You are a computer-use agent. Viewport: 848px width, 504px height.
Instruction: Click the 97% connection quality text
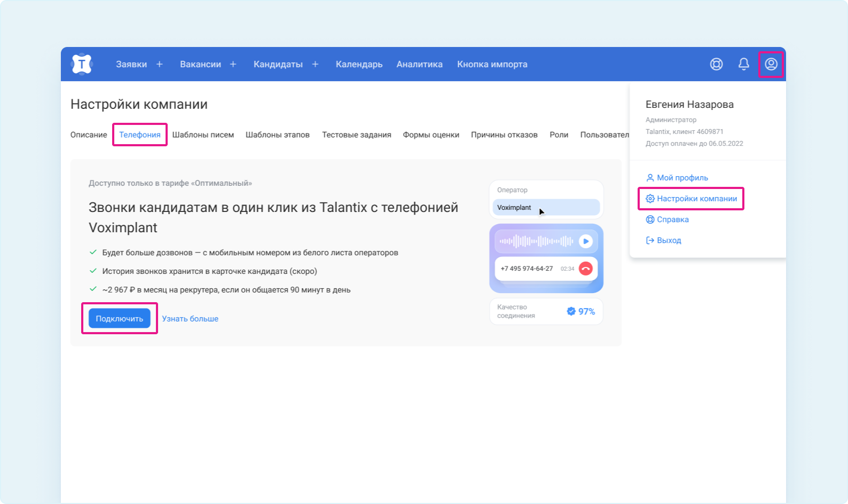[586, 311]
